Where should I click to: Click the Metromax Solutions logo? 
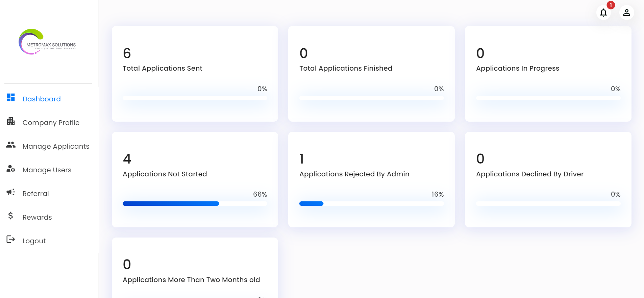[47, 42]
